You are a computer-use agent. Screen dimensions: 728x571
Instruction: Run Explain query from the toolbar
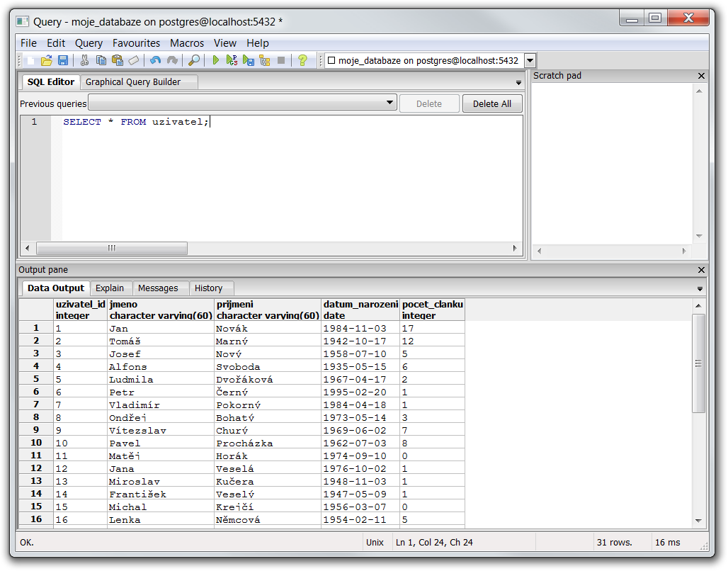[264, 60]
